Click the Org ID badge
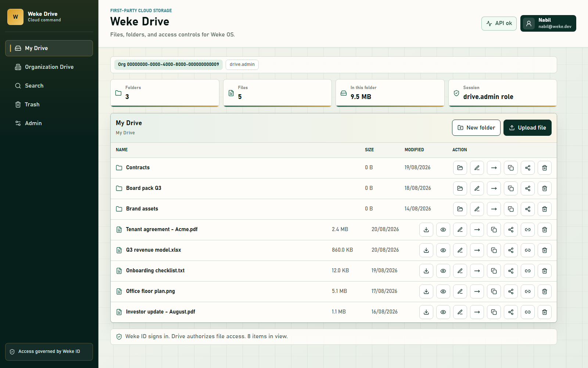Screen dimensions: 588x368 (168, 64)
